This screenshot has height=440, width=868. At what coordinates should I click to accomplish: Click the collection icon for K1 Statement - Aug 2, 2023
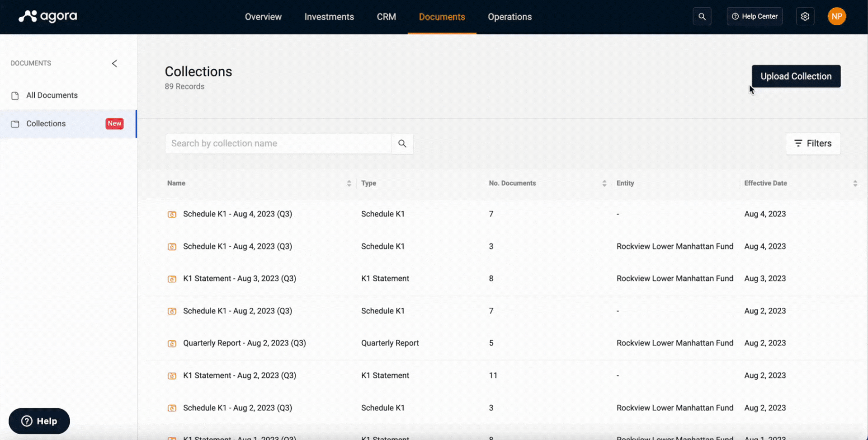[x=172, y=376]
